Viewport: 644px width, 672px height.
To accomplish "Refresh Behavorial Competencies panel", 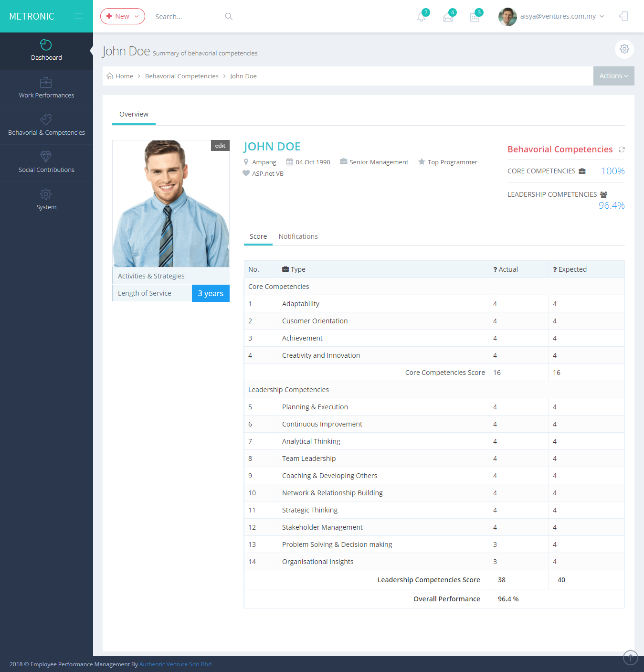I will (622, 149).
